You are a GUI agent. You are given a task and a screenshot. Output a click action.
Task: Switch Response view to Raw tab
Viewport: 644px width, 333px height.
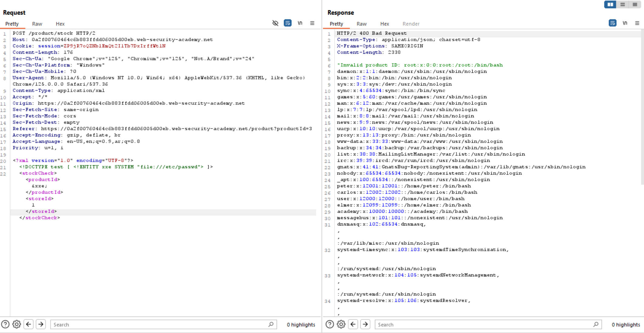click(x=362, y=24)
